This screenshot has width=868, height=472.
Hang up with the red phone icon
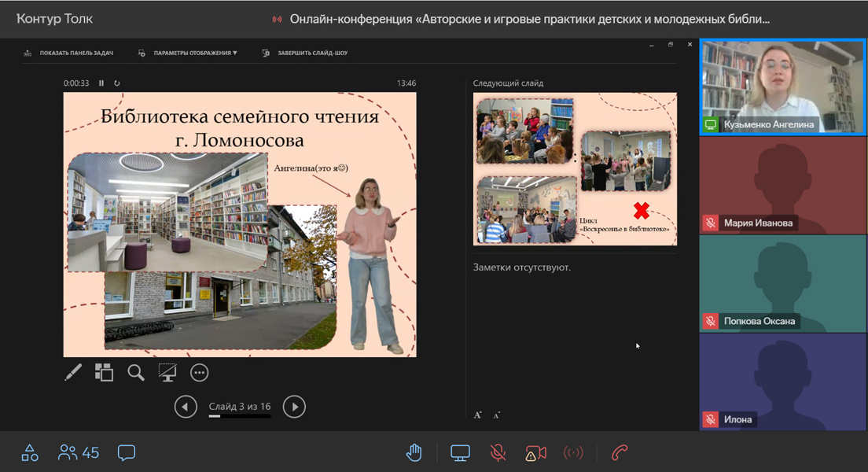pos(620,452)
